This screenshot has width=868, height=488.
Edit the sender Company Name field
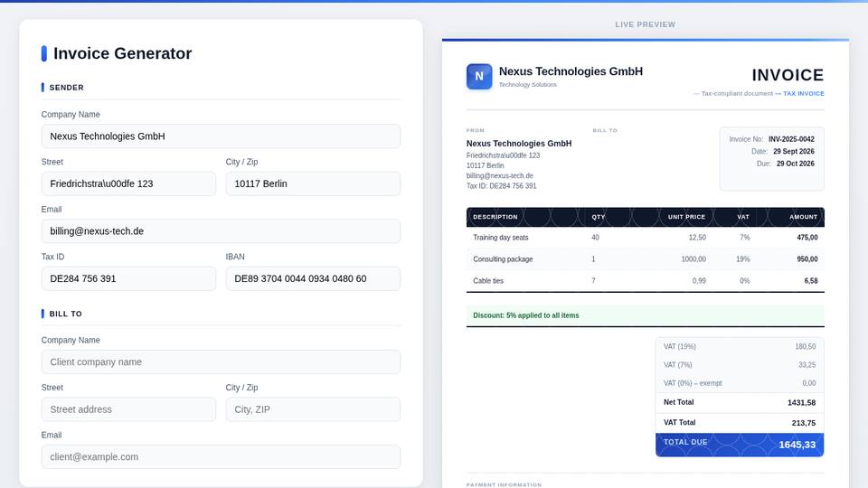[x=221, y=136]
